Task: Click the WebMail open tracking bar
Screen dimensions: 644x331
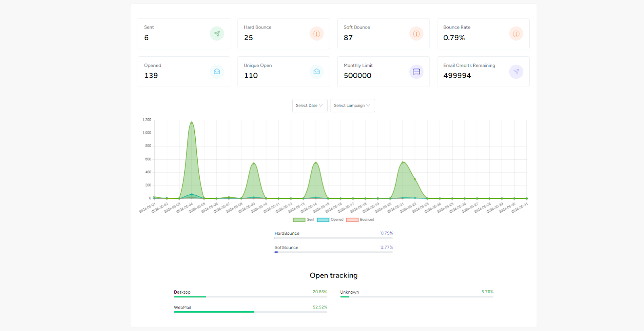Action: [x=250, y=312]
